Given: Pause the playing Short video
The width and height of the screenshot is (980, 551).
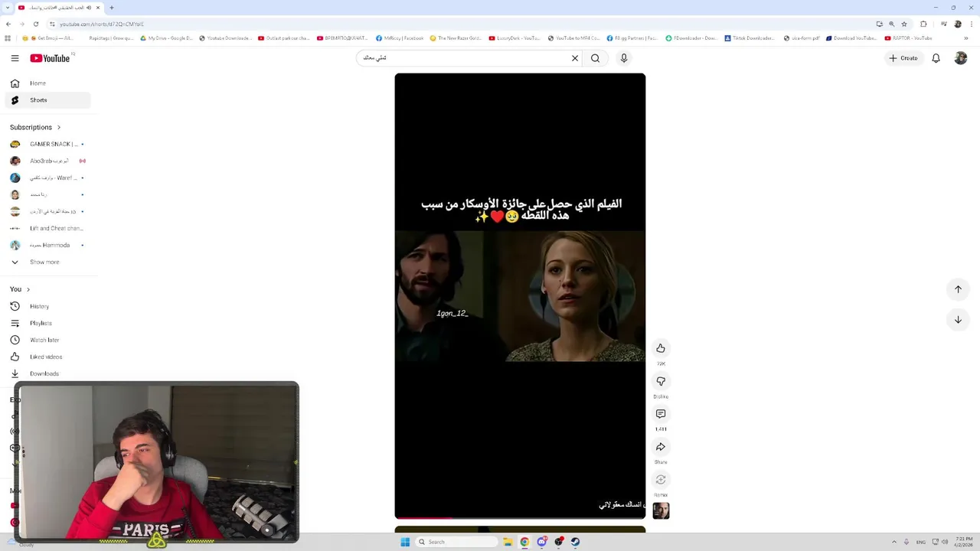Looking at the screenshot, I should [520, 296].
